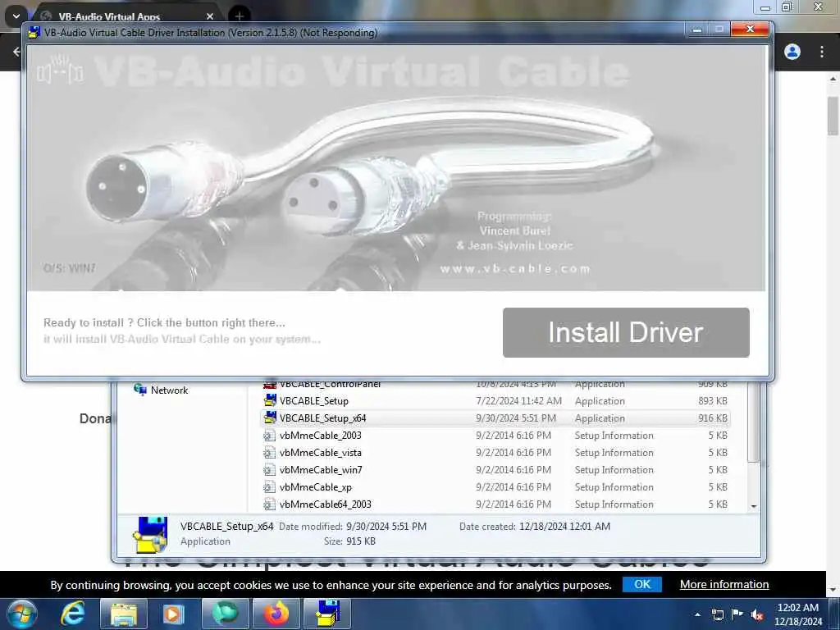Minimize the VB-Audio installer window
Image resolution: width=840 pixels, height=630 pixels.
pos(697,30)
